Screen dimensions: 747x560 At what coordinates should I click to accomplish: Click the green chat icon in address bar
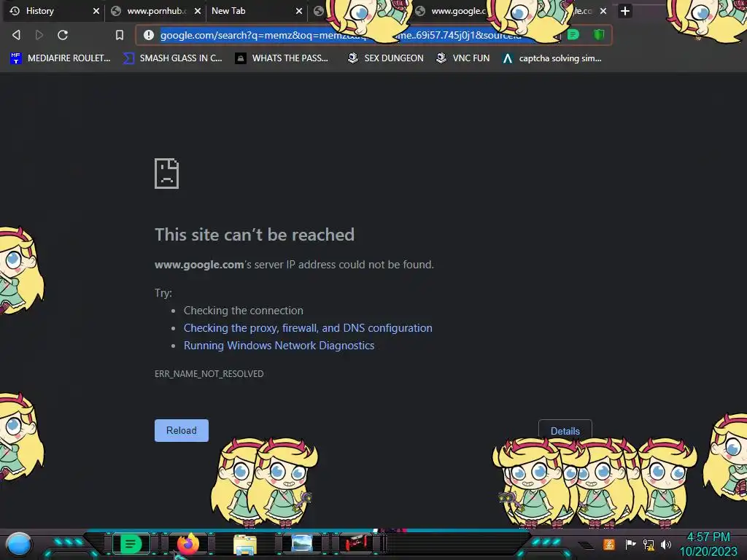pos(573,34)
